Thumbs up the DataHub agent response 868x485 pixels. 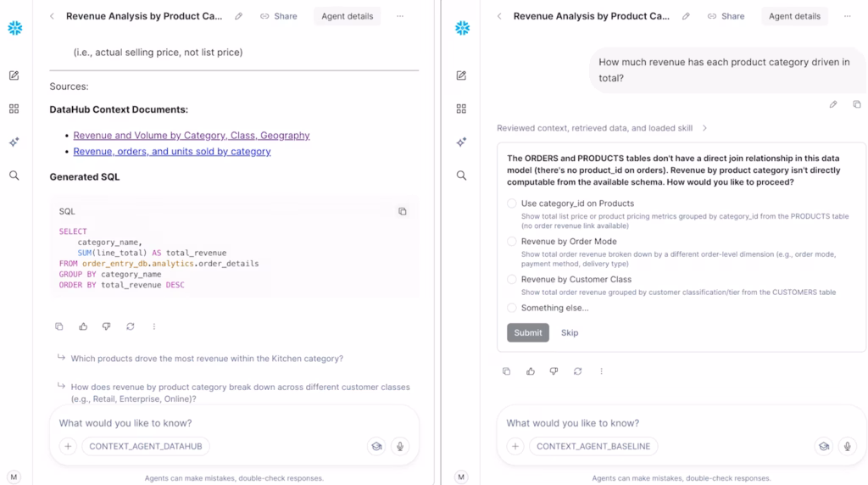83,326
